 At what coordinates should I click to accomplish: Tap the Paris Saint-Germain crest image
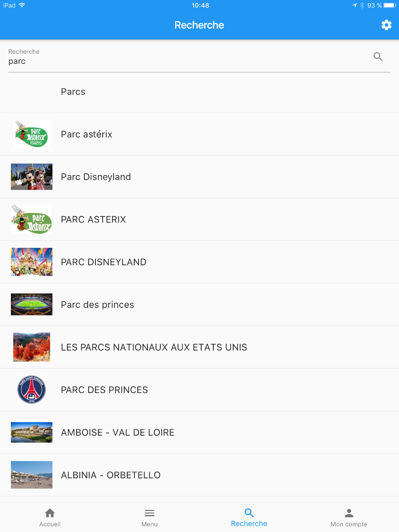[32, 390]
